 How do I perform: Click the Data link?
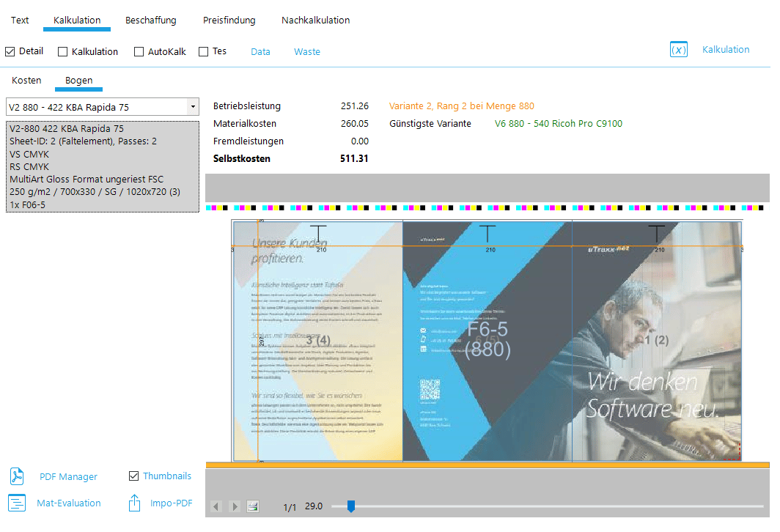click(x=260, y=52)
